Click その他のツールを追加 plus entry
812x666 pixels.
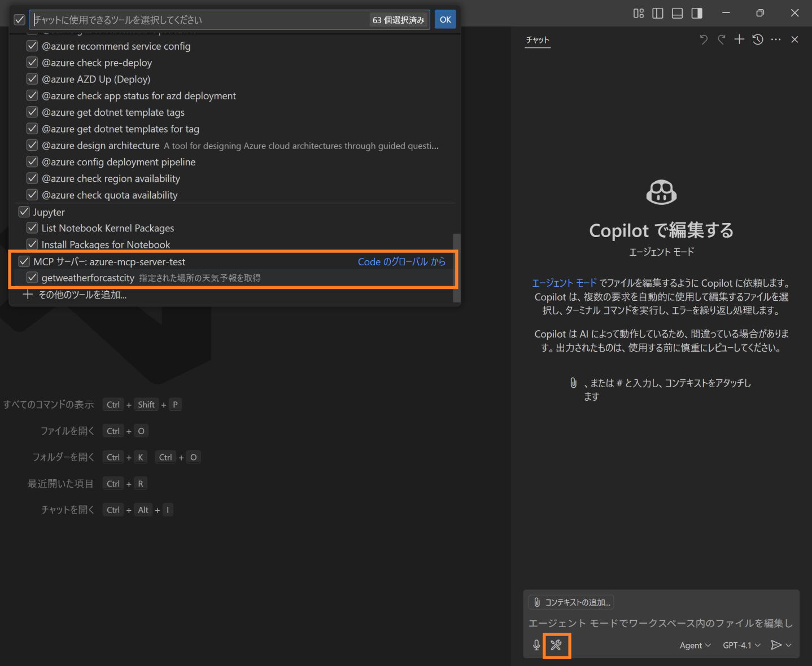[x=75, y=295]
